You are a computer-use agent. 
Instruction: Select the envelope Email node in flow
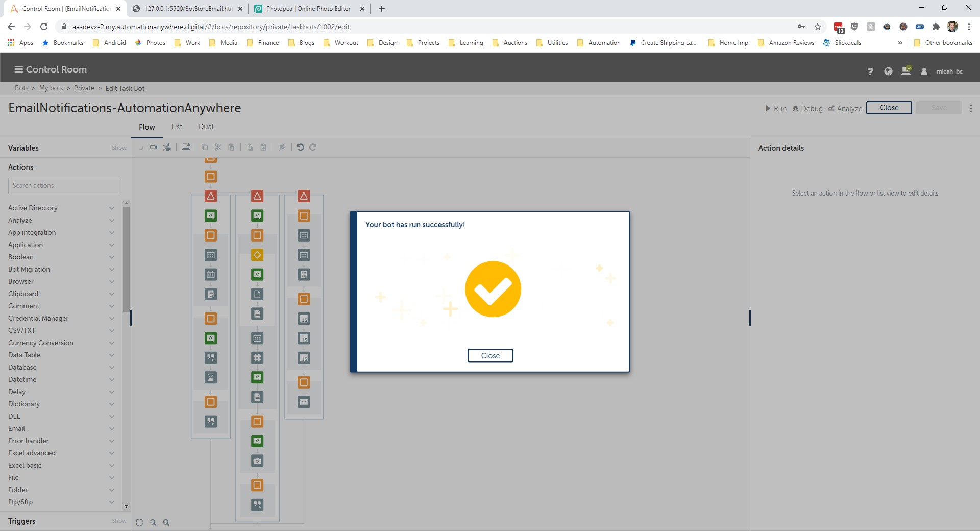304,402
